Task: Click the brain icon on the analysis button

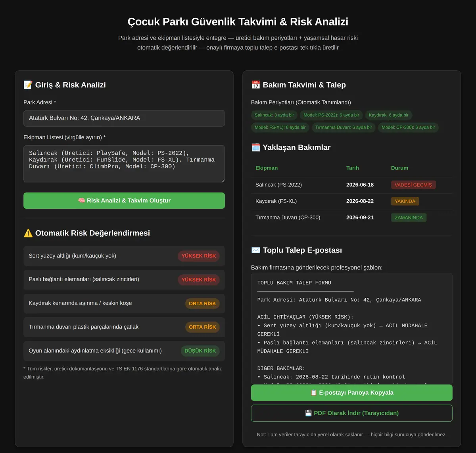Action: coord(81,200)
